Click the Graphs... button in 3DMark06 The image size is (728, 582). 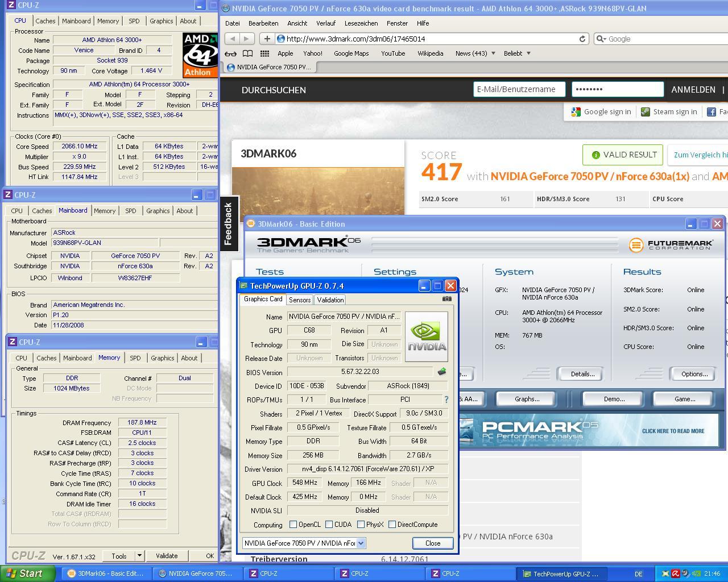click(527, 399)
